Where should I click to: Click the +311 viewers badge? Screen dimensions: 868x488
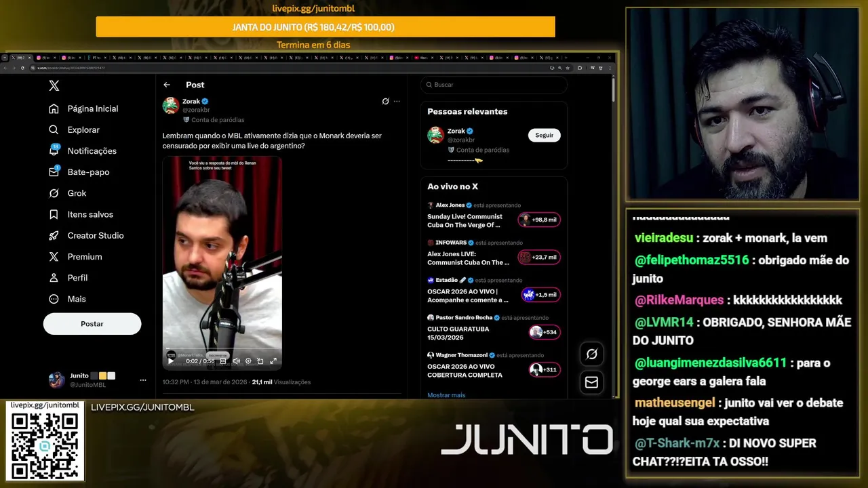pos(545,370)
